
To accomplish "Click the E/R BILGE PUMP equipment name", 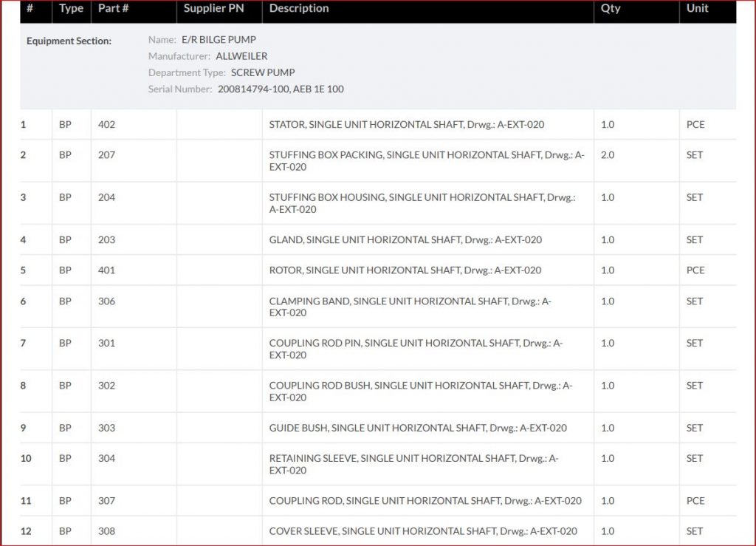I will point(219,40).
